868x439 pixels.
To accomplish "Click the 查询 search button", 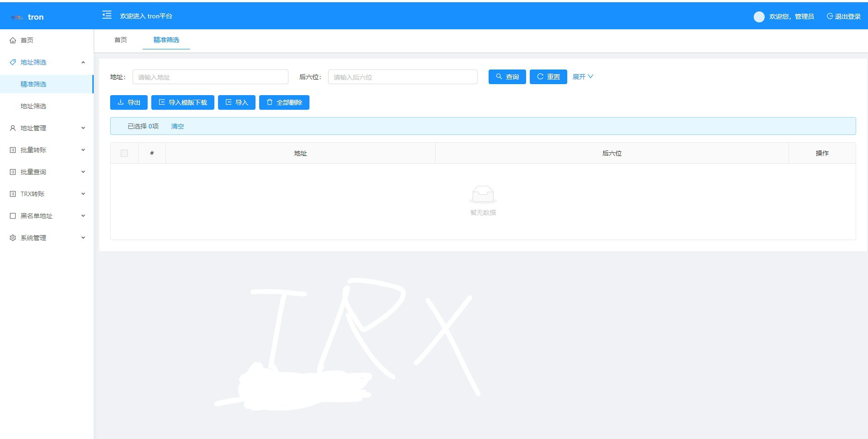I will coord(507,77).
